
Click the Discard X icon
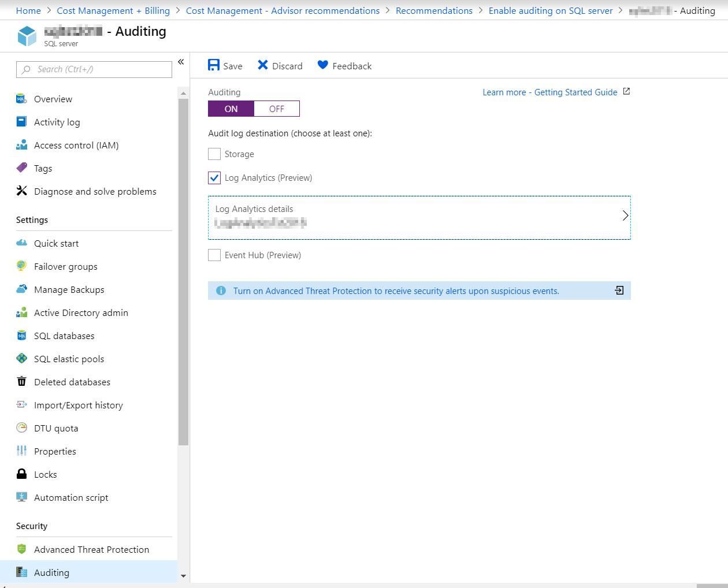click(263, 65)
